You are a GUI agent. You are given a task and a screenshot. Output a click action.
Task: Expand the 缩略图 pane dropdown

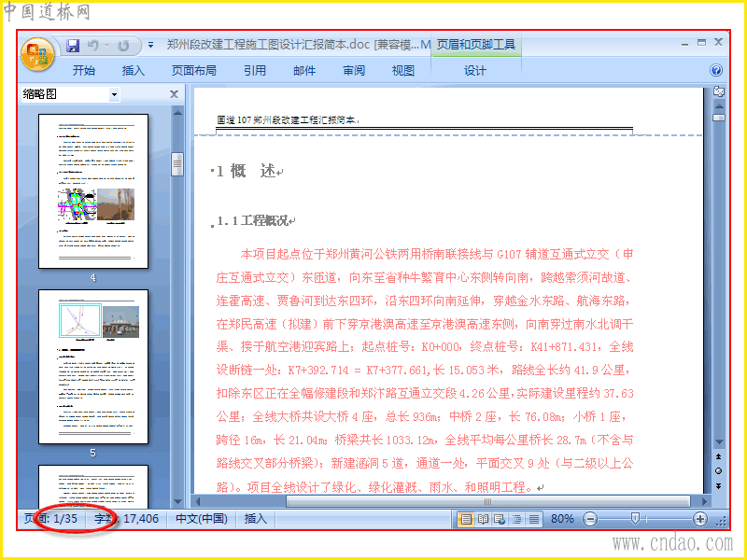[x=114, y=94]
